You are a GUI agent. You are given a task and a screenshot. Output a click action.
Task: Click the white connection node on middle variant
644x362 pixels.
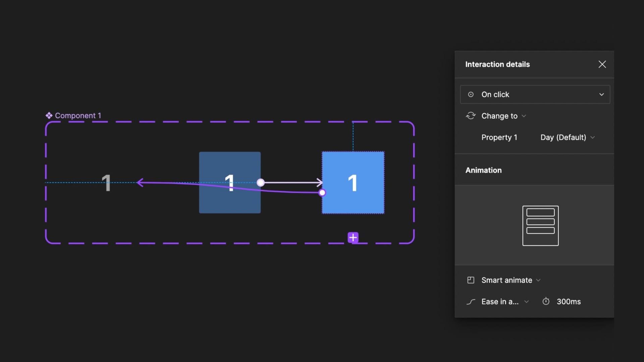click(x=261, y=183)
